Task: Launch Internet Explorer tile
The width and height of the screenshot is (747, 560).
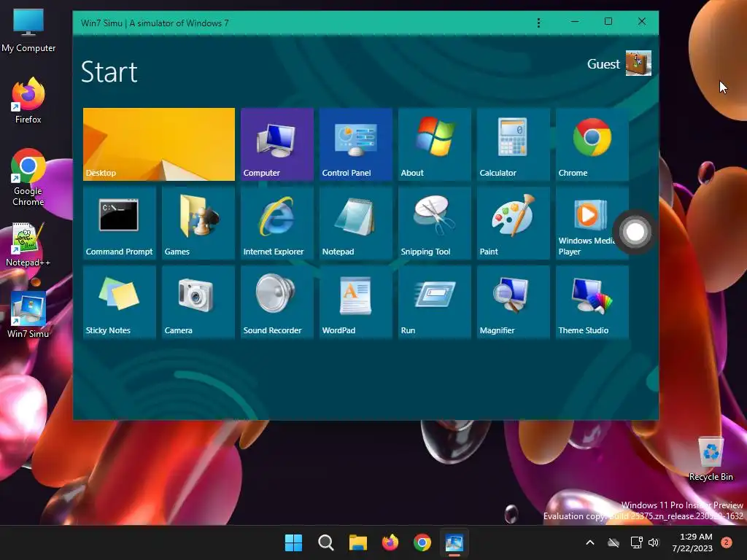Action: point(276,223)
